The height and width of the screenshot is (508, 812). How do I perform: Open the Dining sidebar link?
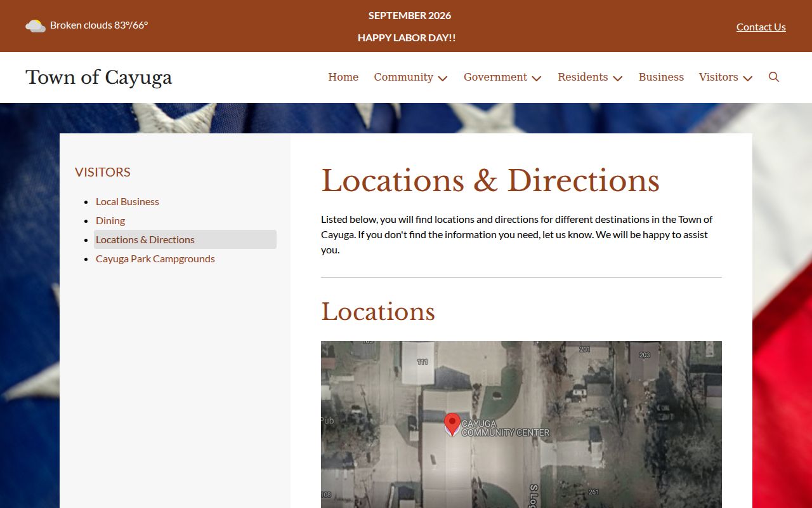(110, 220)
